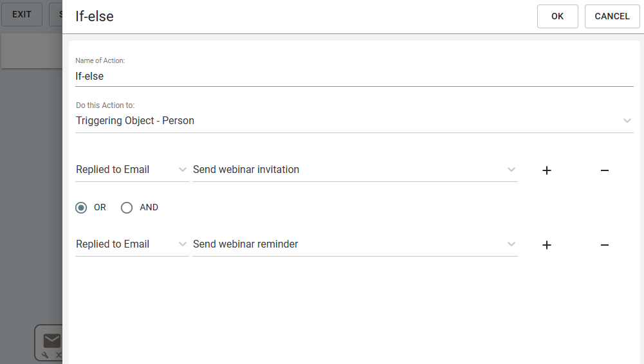Remove the Send webinar invitation condition row
Viewport: 644px width, 364px height.
coord(604,170)
